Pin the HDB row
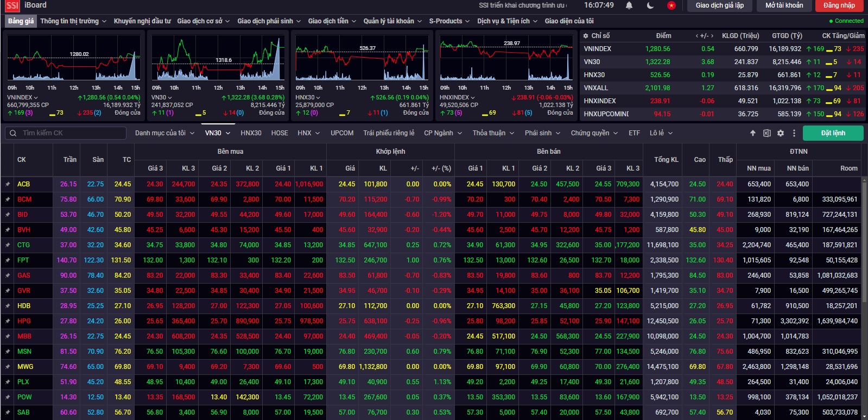Screen dimensions: 868x420 point(8,306)
